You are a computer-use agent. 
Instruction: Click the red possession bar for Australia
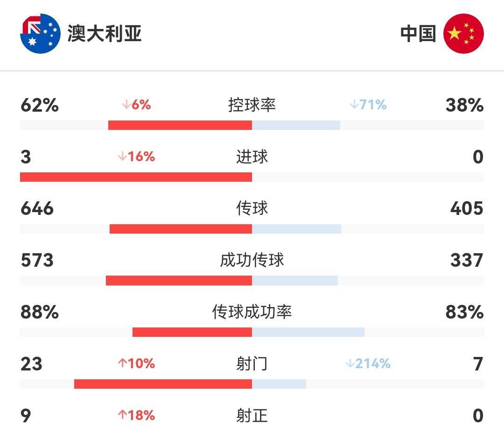pos(180,125)
